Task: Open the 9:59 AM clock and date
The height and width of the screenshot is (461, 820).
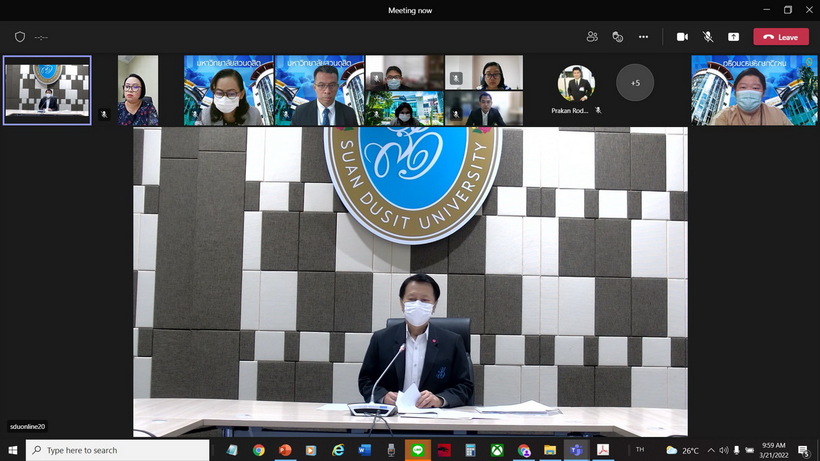Action: tap(773, 450)
